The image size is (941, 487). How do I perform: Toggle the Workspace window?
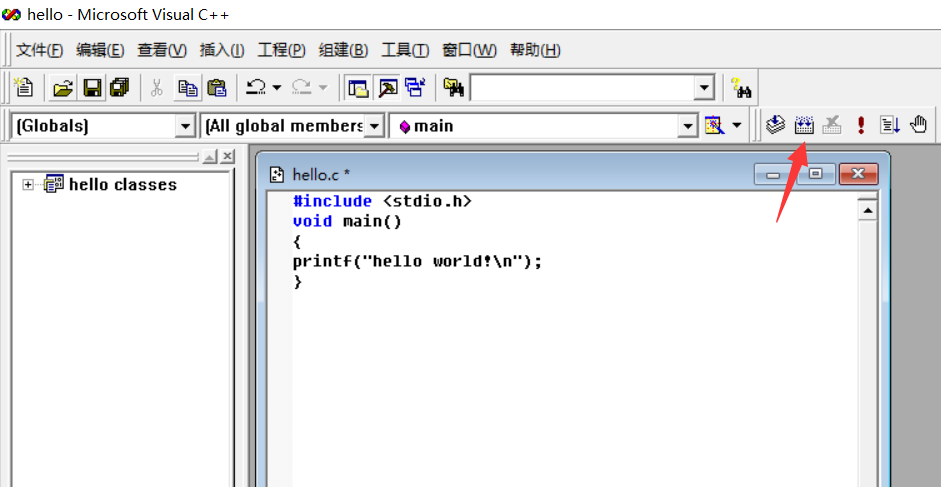point(358,88)
